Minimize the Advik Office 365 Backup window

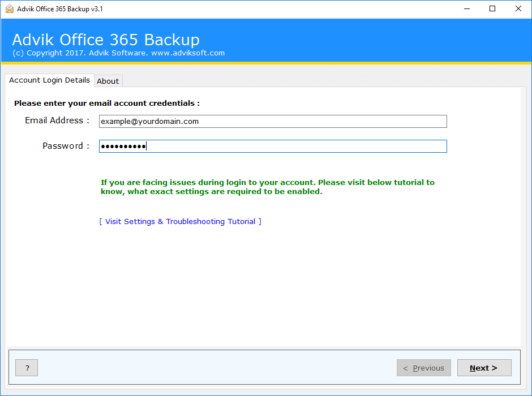click(467, 9)
